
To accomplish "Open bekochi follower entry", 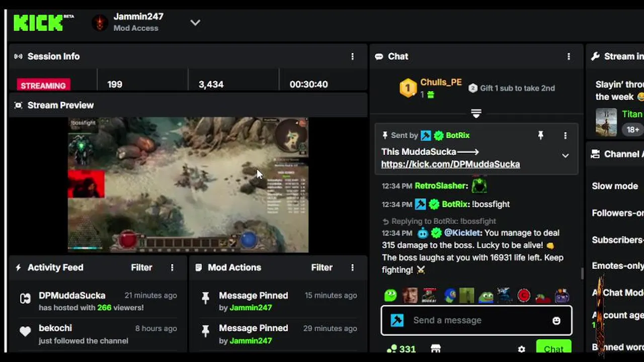I will click(55, 328).
